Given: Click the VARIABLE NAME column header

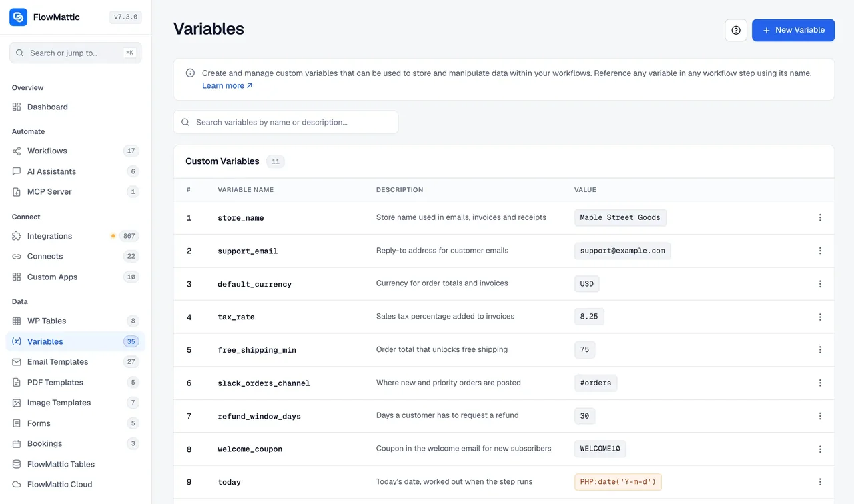Looking at the screenshot, I should 246,190.
